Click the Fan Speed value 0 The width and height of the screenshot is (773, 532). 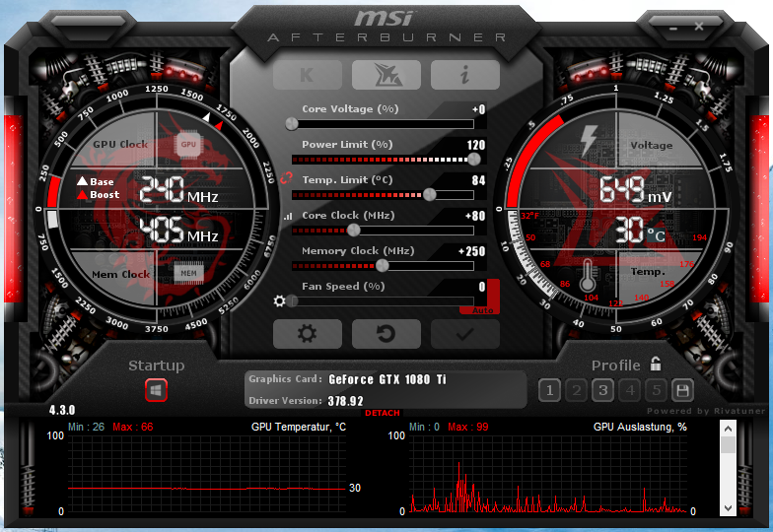(x=482, y=287)
